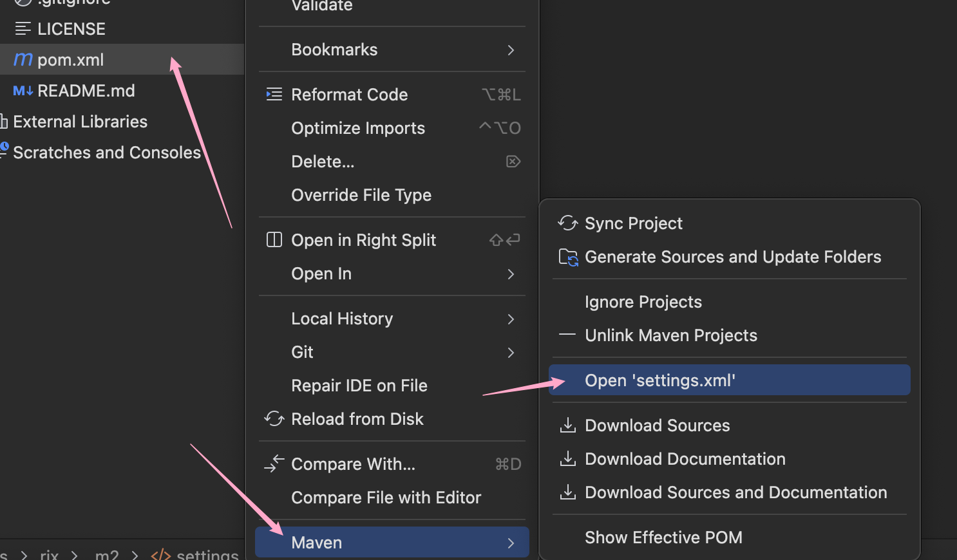This screenshot has height=560, width=957.
Task: Select Compare File with Editor
Action: coord(392,498)
